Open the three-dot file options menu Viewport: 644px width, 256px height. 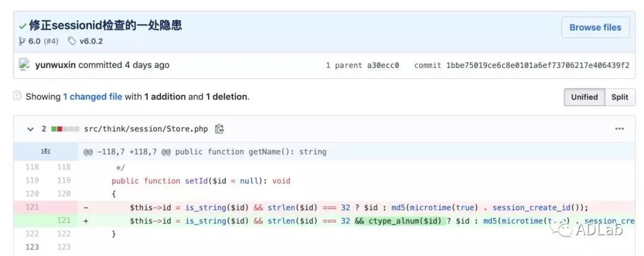[620, 129]
